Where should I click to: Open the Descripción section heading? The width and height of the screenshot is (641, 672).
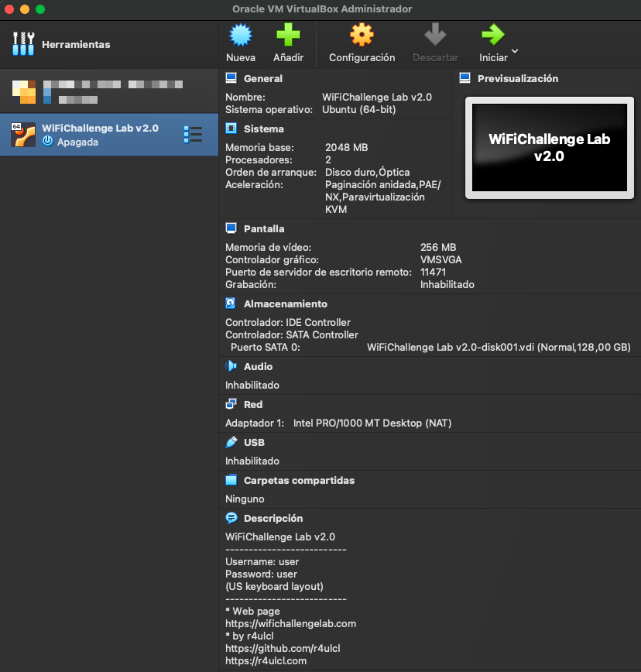click(x=273, y=518)
